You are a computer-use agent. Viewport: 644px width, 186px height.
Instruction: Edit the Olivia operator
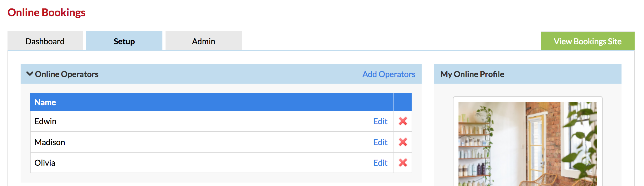tap(380, 163)
